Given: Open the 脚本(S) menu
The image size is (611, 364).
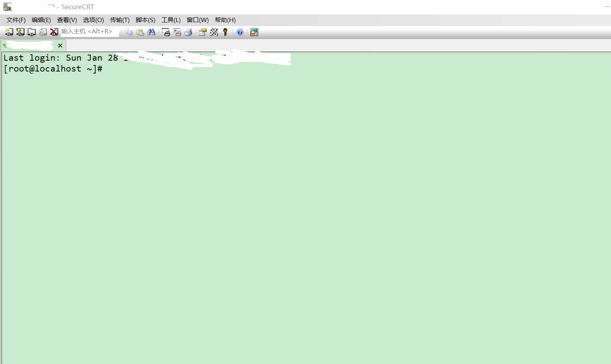Looking at the screenshot, I should pos(145,20).
